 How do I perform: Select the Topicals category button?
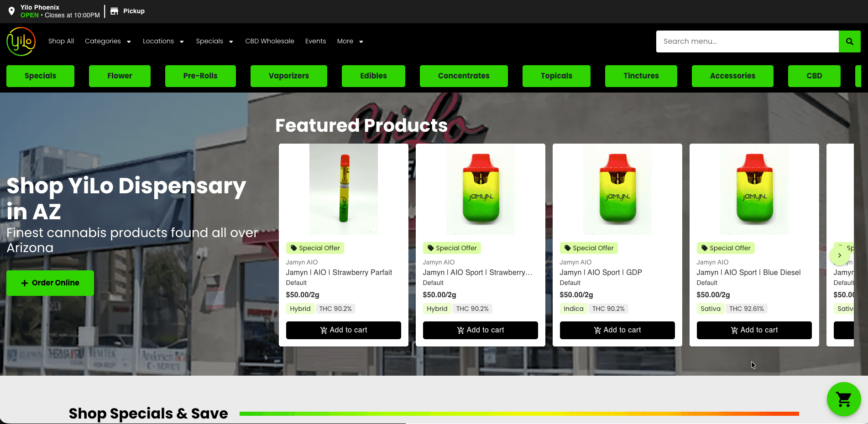[556, 76]
